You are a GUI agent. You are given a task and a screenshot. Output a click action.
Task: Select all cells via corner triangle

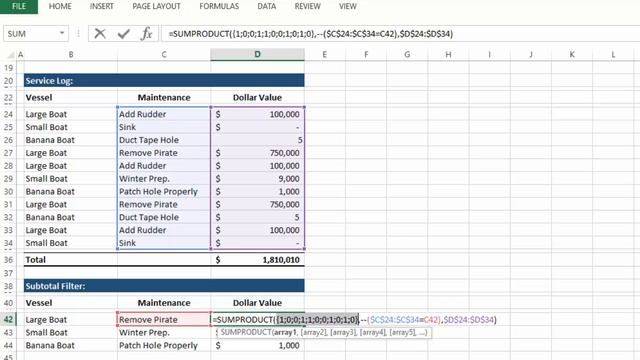[x=11, y=55]
